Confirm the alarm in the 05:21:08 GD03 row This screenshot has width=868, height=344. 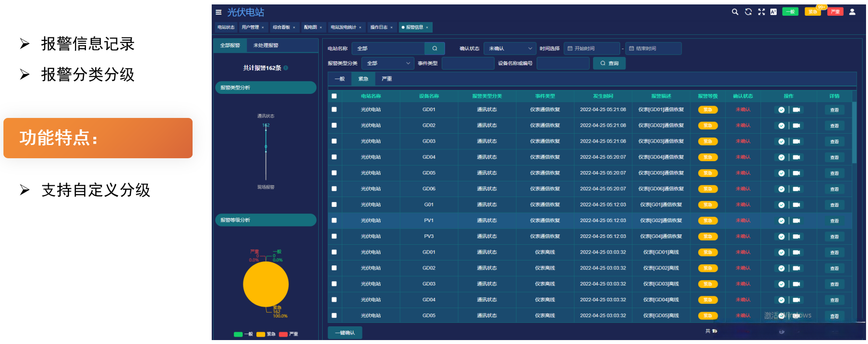pyautogui.click(x=782, y=142)
